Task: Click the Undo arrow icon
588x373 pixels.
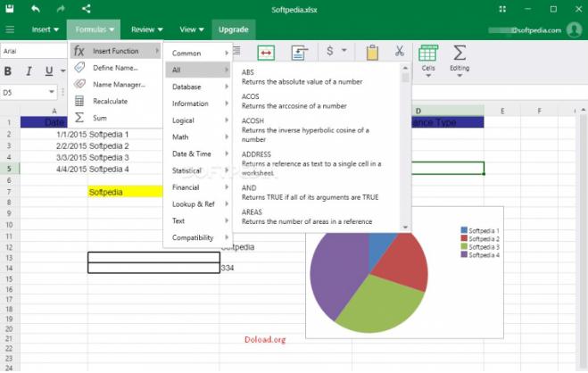Action: (x=36, y=9)
